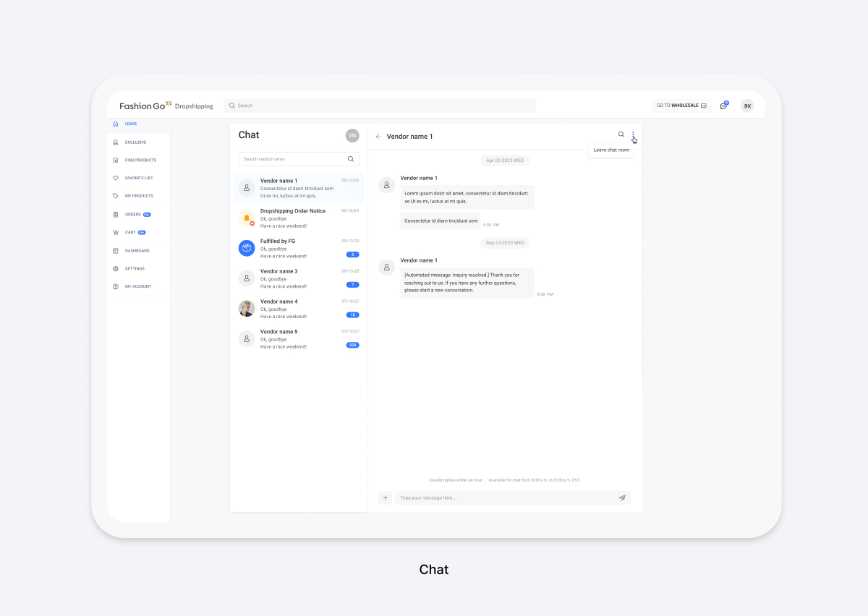Screen dimensions: 868x616
Task: Click the Search vendor name field
Action: [x=293, y=159]
